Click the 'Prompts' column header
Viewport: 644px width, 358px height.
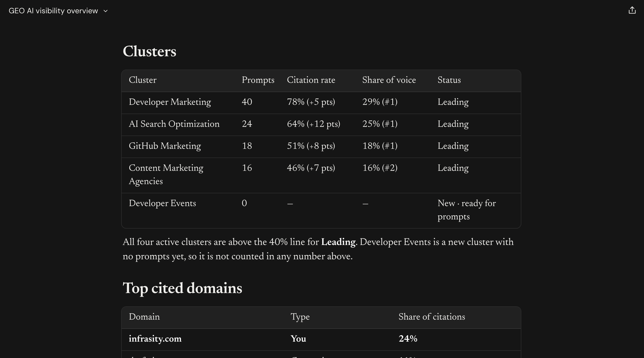[x=258, y=80]
